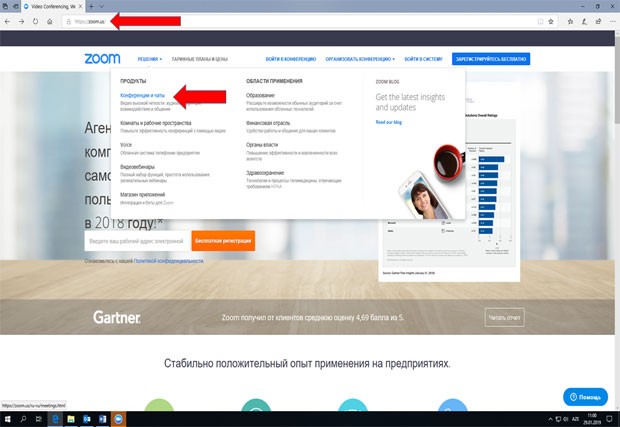Open the Помощь help chat button
The height and width of the screenshot is (427, 620).
point(584,396)
